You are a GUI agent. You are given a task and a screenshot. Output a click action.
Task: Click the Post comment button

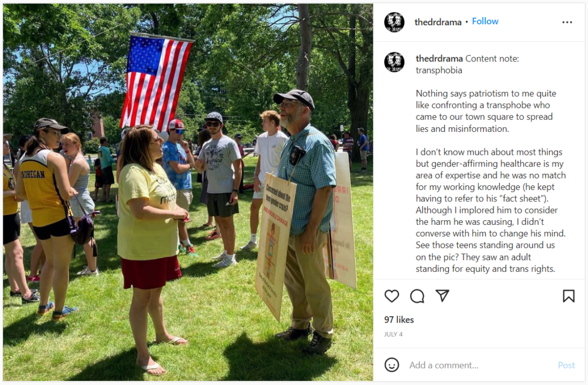coord(566,365)
